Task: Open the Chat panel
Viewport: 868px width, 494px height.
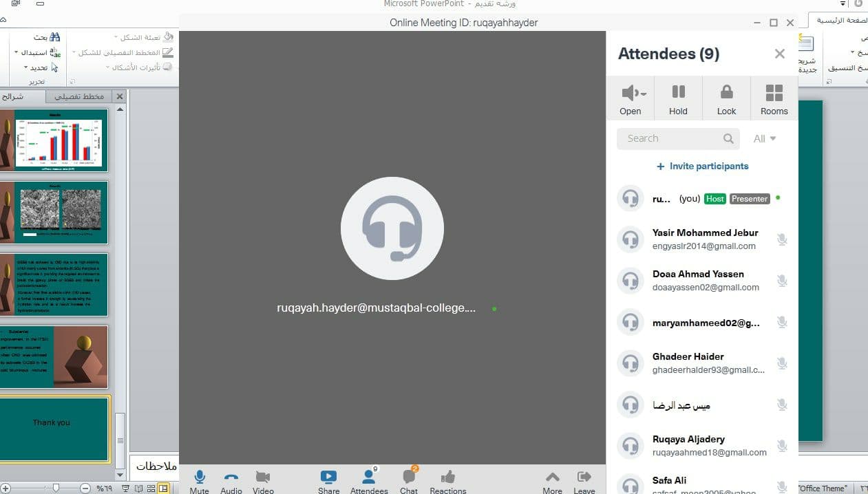Action: 409,479
